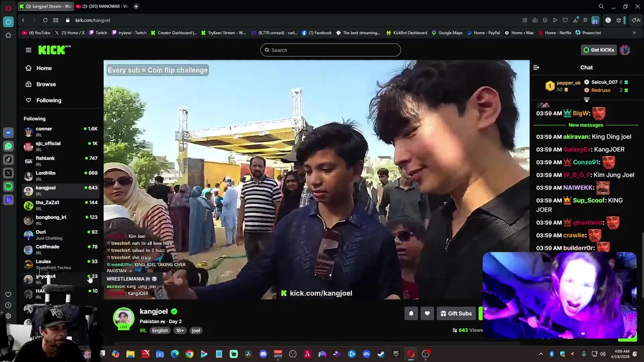Viewport: 644px width, 362px height.
Task: Open the browser downloads icon
Action: pos(576,20)
